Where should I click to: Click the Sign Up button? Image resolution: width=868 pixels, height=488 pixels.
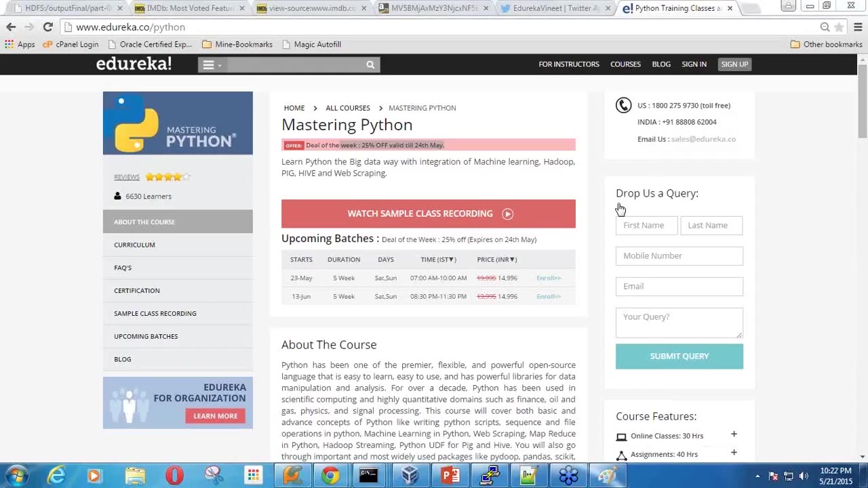point(734,64)
